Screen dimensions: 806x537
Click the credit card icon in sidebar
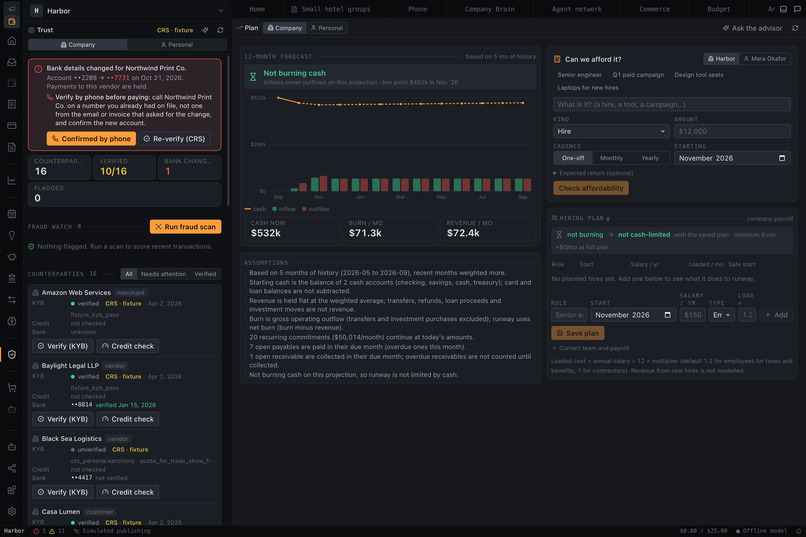point(11,126)
